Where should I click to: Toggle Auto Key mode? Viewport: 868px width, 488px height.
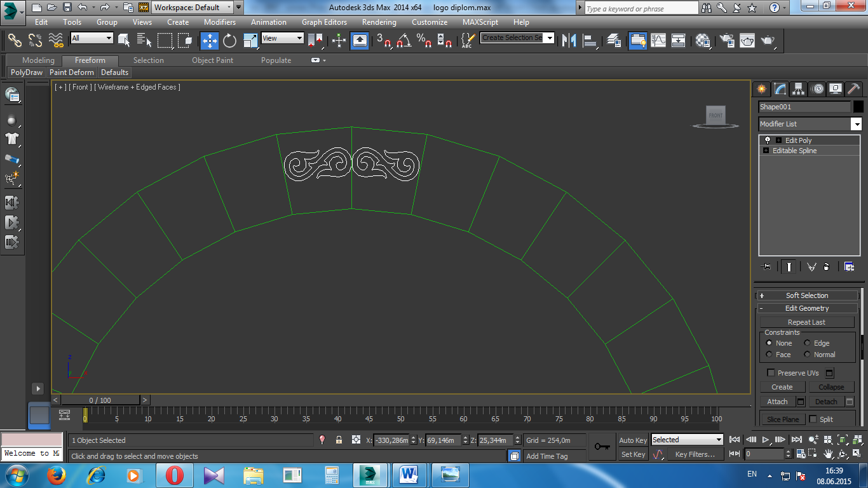pyautogui.click(x=633, y=440)
